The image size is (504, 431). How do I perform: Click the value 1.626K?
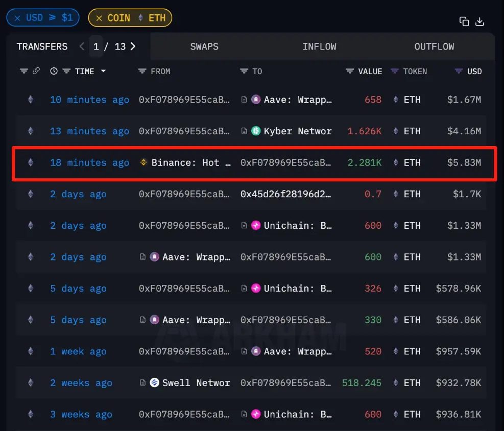click(x=365, y=131)
